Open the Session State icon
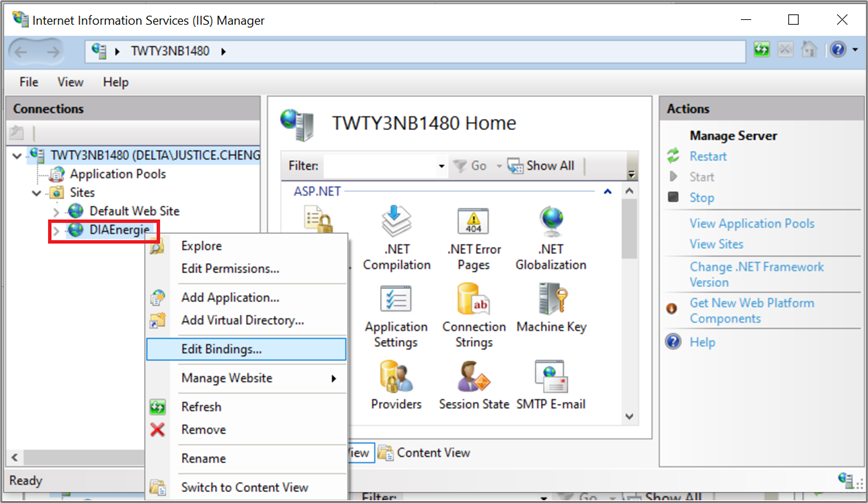 click(473, 386)
